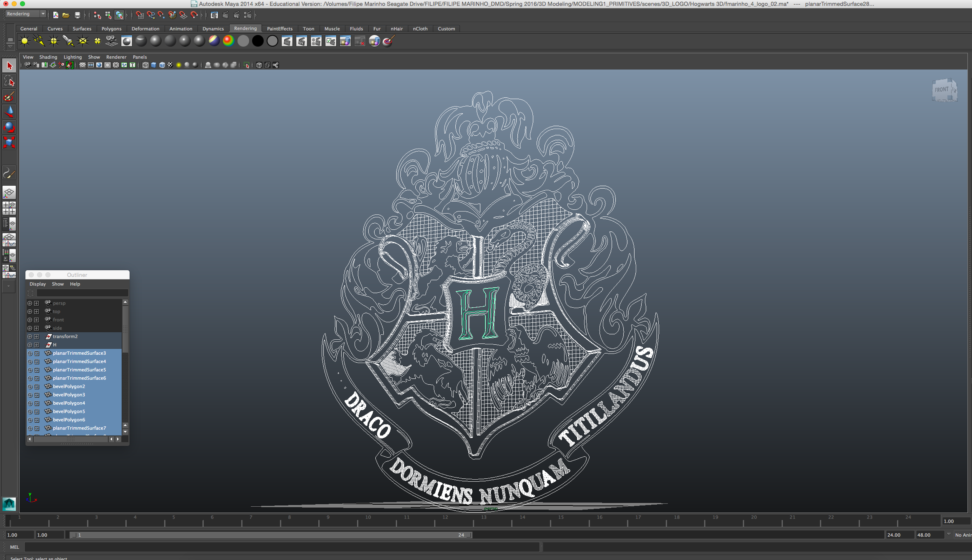Toggle grid display in viewport toolbar
Image resolution: width=972 pixels, height=560 pixels.
[82, 65]
